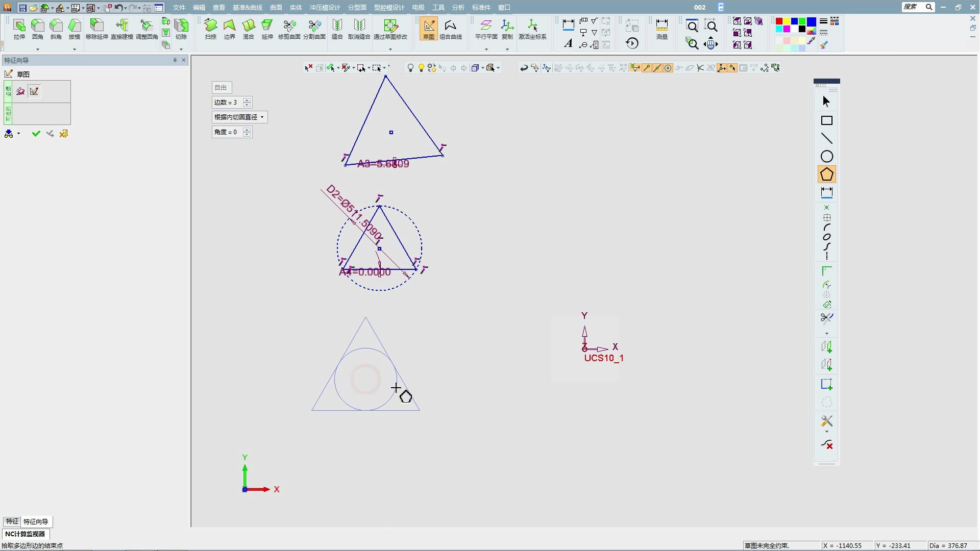Screen dimensions: 980x551
Task: Pick the red color swatch
Action: point(779,21)
